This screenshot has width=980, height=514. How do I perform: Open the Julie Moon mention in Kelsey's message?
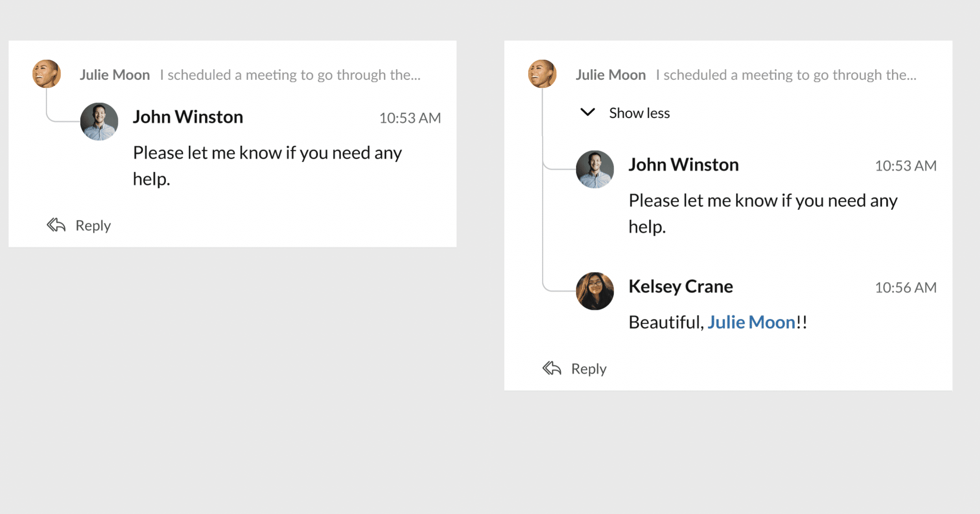pos(751,322)
